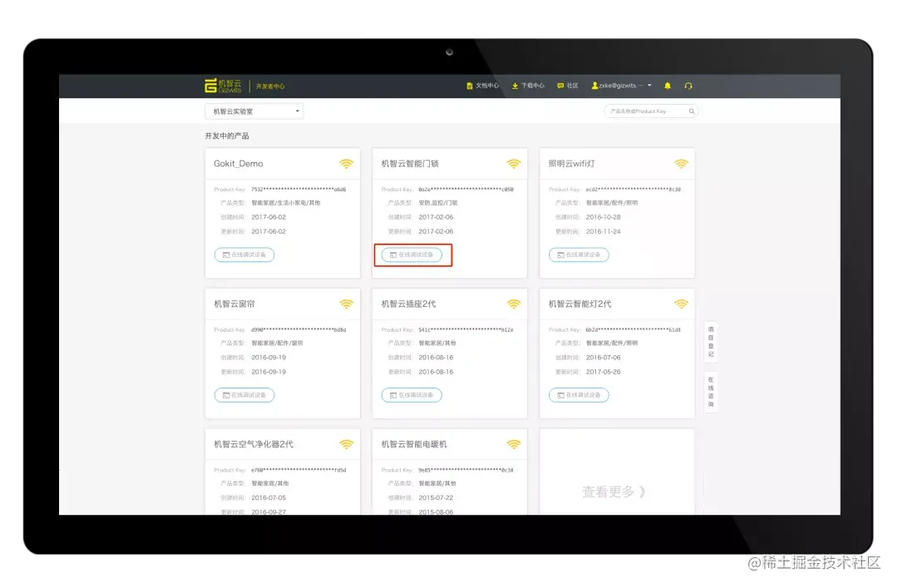Screen dimensions: 898x588
Task: Click 安防,监控/门锁 product type text
Action: [x=438, y=203]
